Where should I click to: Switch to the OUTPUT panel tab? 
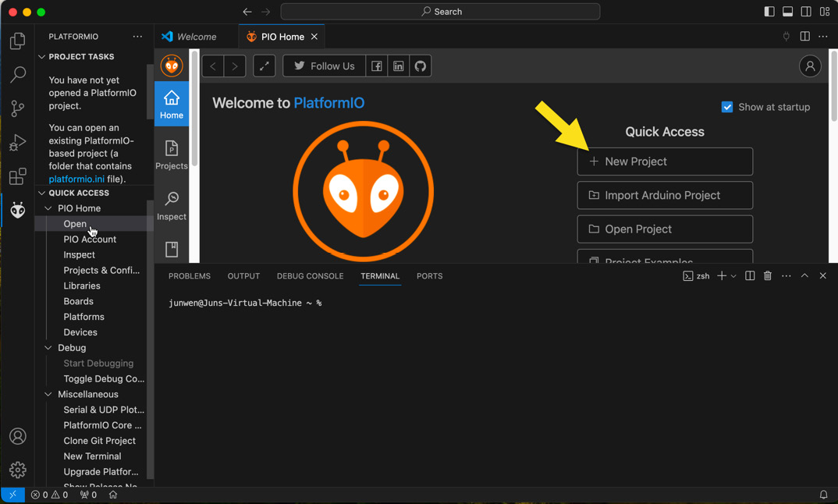243,275
